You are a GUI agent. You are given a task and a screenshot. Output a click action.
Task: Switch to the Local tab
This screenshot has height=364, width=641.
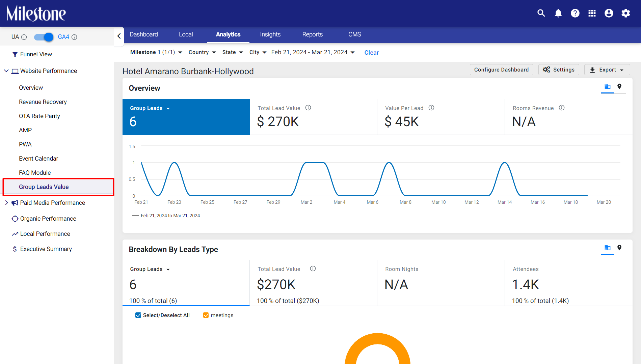tap(186, 34)
